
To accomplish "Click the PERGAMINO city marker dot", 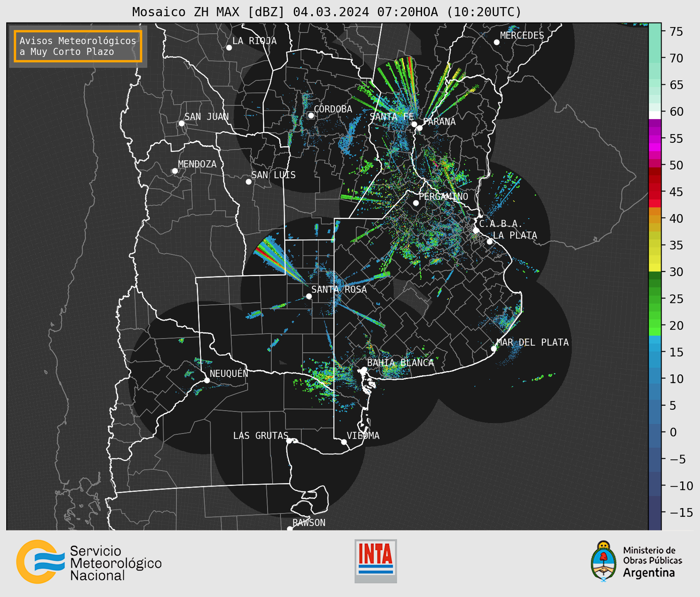I will tap(416, 203).
